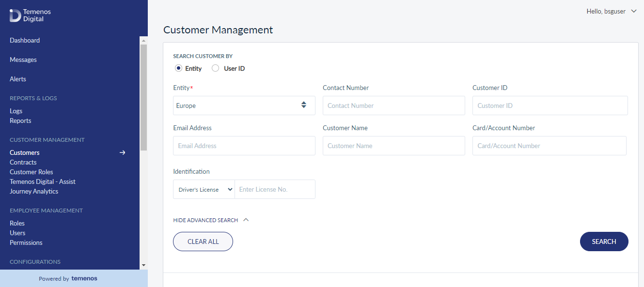Viewport: 644px width, 287px height.
Task: Click the Email Address input field
Action: tap(244, 146)
